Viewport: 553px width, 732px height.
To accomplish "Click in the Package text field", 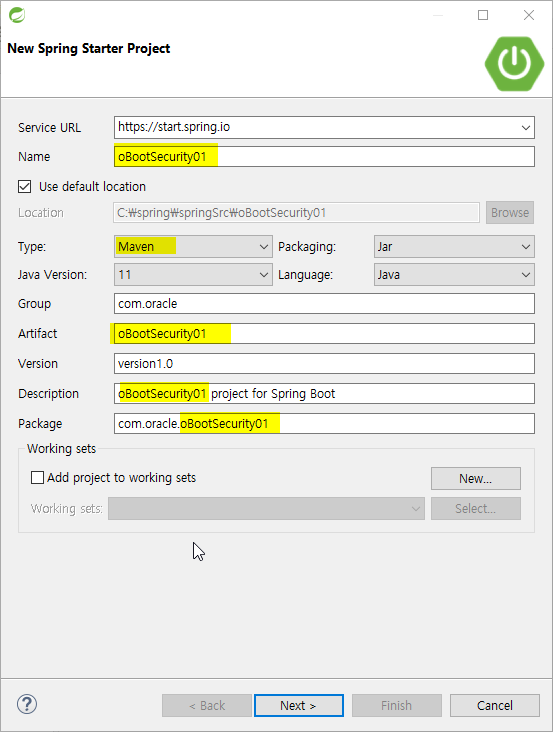I will [324, 423].
